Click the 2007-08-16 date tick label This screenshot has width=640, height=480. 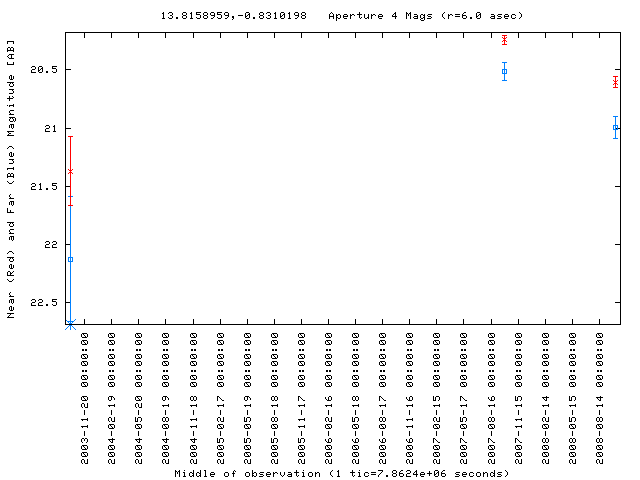point(491,398)
